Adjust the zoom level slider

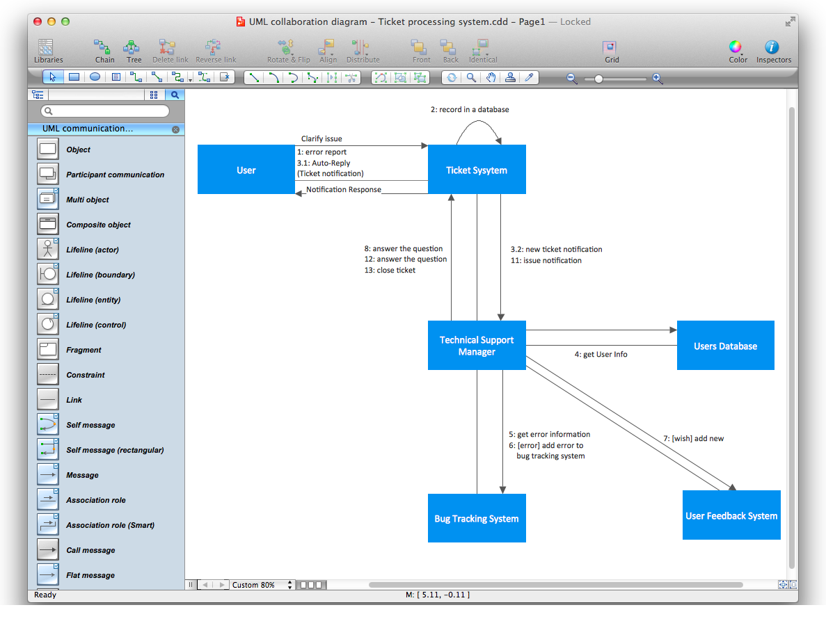pyautogui.click(x=598, y=79)
